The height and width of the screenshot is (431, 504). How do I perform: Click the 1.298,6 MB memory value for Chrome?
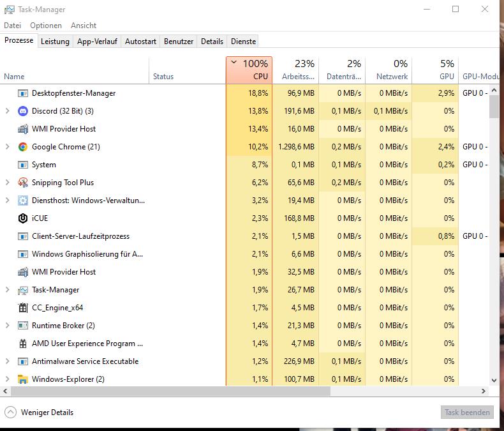(296, 147)
